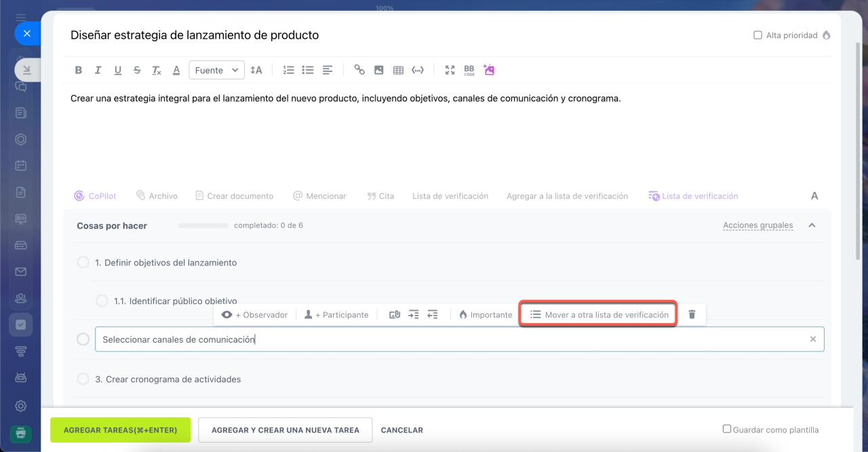868x452 pixels.
Task: Delete the checklist item with trash icon
Action: 692,315
